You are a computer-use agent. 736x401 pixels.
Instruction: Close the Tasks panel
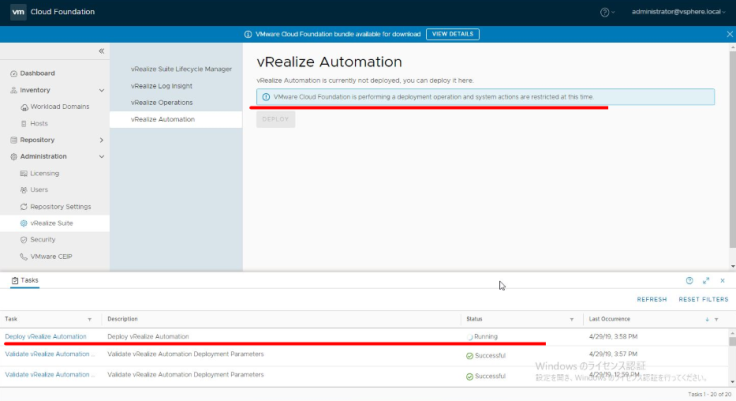click(722, 281)
